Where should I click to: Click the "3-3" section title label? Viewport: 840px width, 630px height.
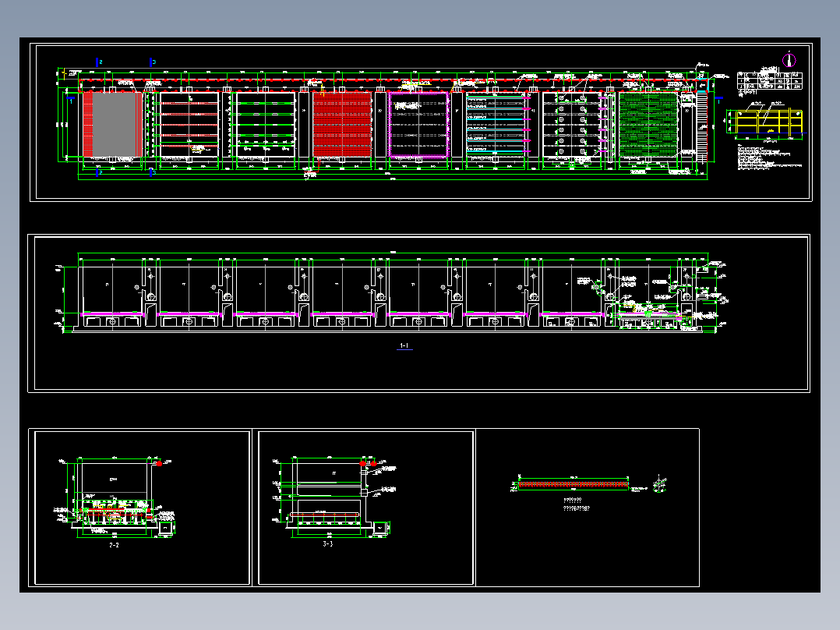coord(328,544)
